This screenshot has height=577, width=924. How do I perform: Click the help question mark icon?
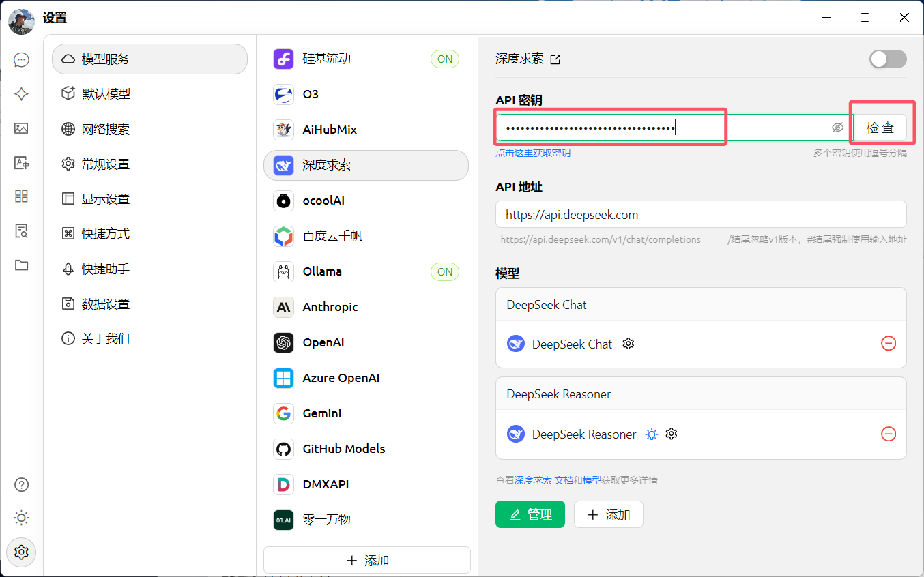21,485
